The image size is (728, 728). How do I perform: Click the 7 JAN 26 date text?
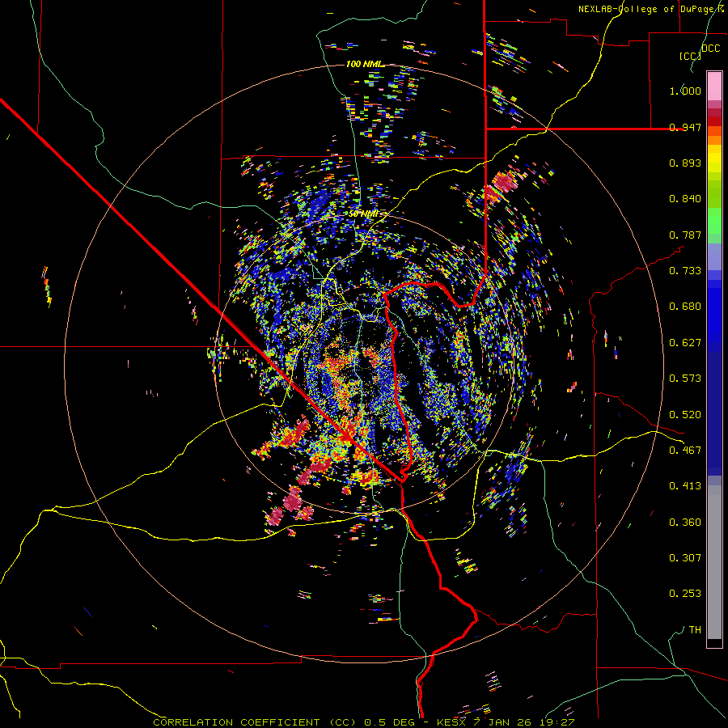tap(501, 722)
